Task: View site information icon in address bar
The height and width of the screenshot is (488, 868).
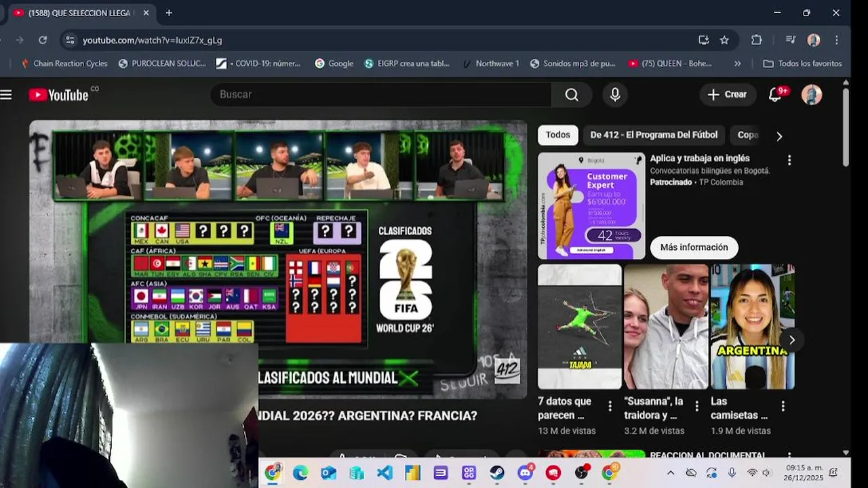Action: coord(70,40)
